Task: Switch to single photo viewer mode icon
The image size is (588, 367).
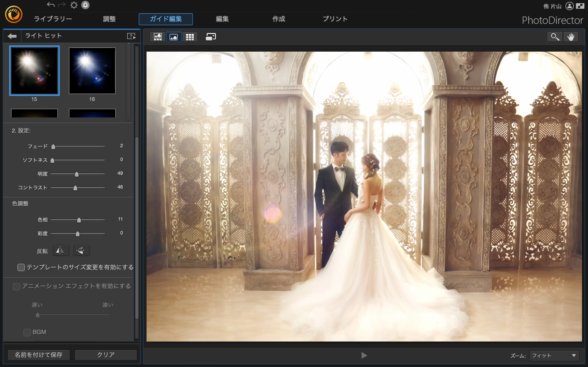Action: coord(173,37)
